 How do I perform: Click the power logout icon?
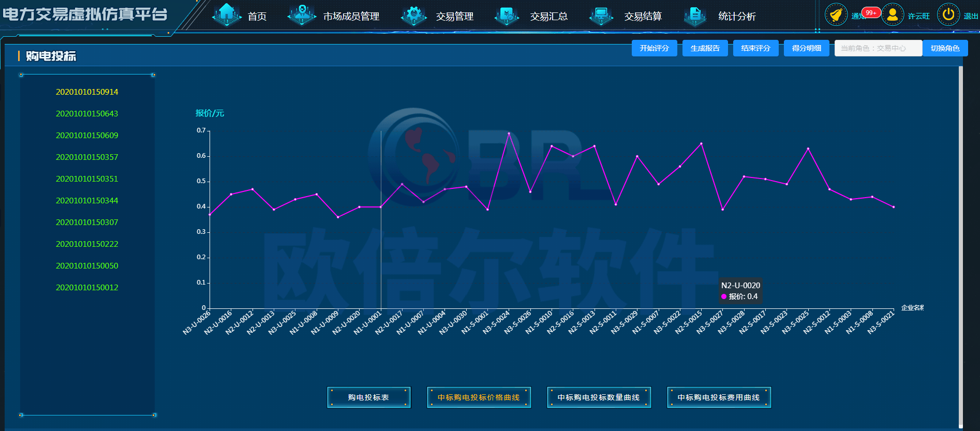pos(948,15)
